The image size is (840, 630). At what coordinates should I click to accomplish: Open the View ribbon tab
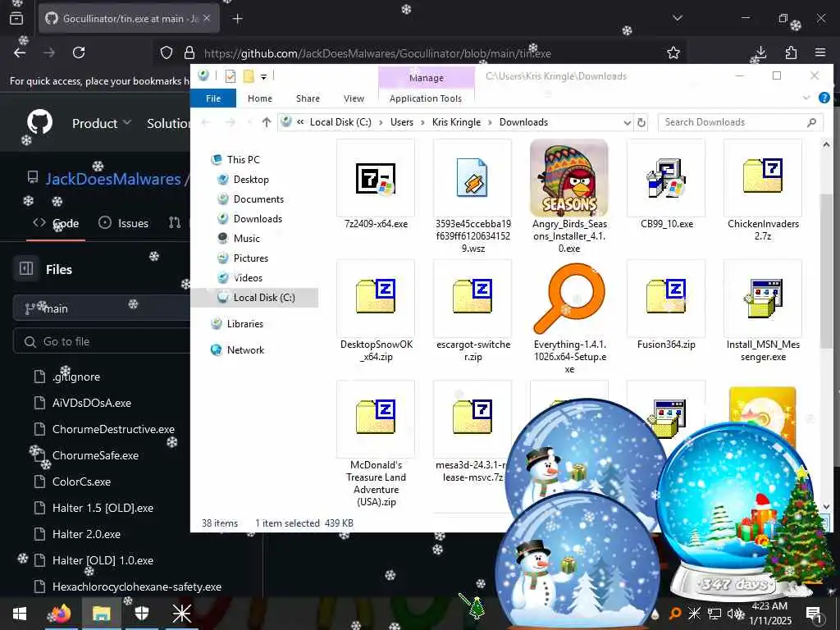click(354, 98)
